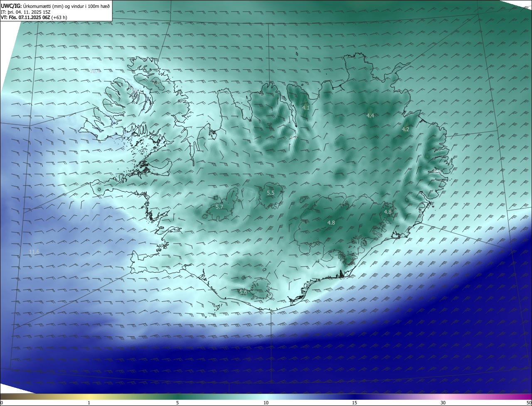Image resolution: width=532 pixels, height=406 pixels.
Task: Click the 4.2 value label on the map
Action: (x=406, y=130)
